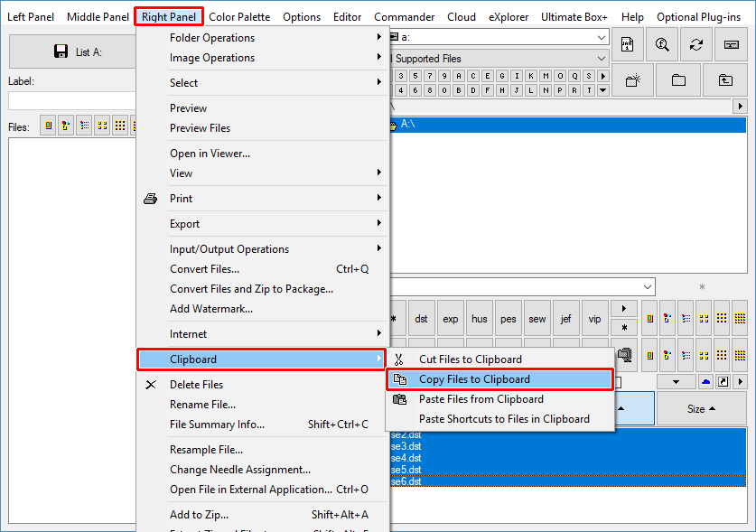
Task: Click the plain folder icon
Action: (x=678, y=80)
